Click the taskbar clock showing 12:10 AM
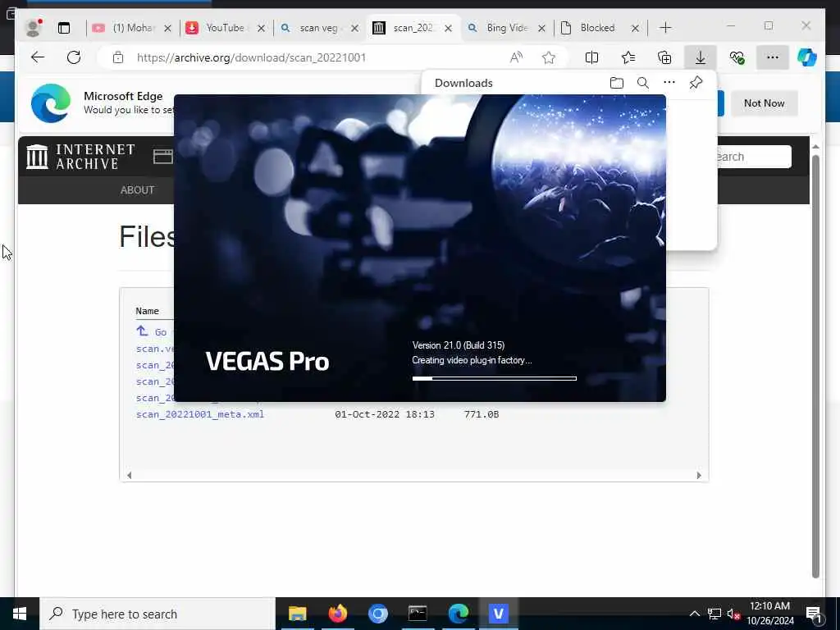 tap(769, 614)
